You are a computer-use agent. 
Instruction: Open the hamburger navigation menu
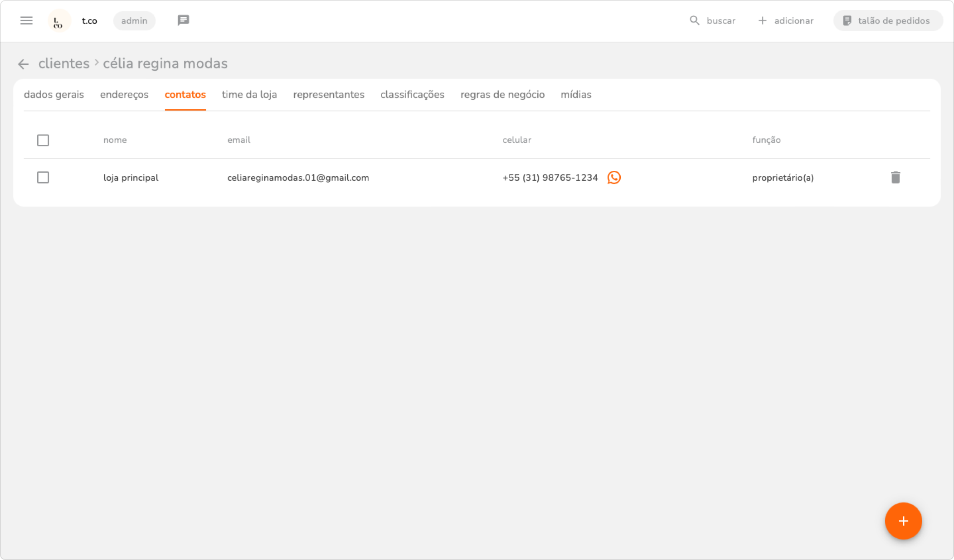(x=26, y=21)
